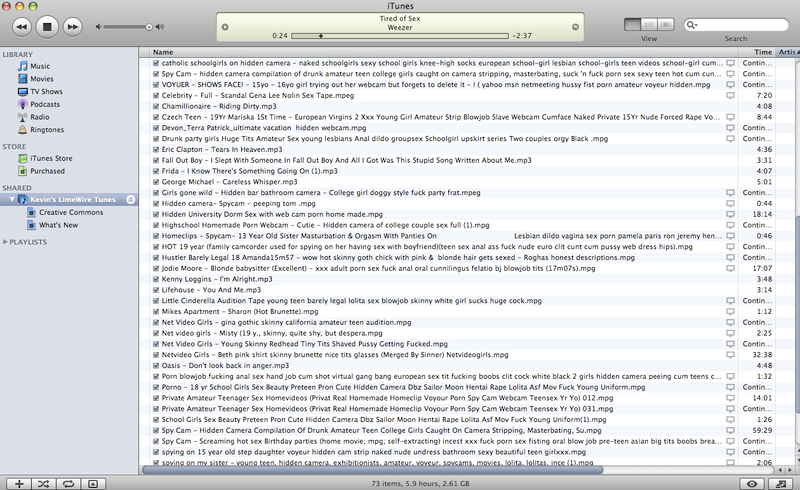Skip to next track button
This screenshot has width=800, height=490.
(72, 25)
